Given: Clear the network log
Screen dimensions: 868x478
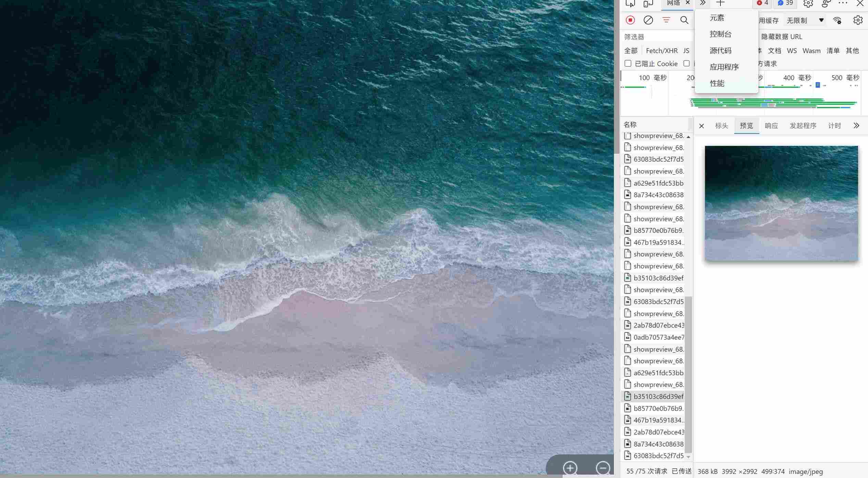Looking at the screenshot, I should (x=648, y=20).
